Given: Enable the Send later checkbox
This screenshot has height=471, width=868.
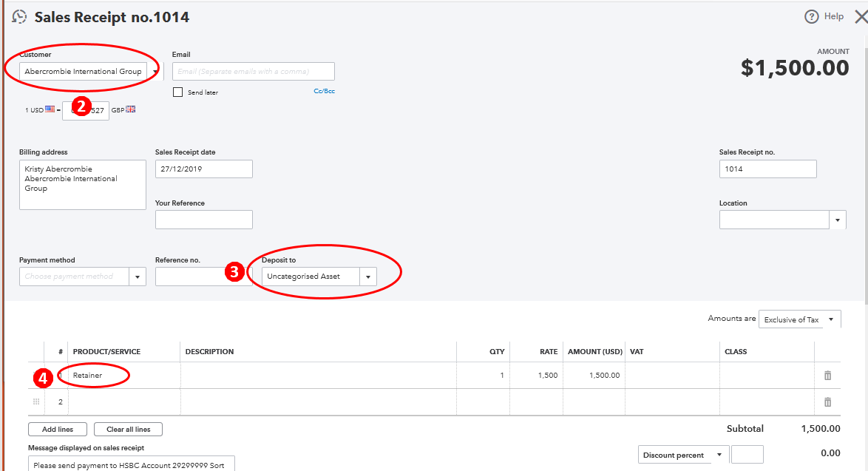Looking at the screenshot, I should pyautogui.click(x=176, y=92).
